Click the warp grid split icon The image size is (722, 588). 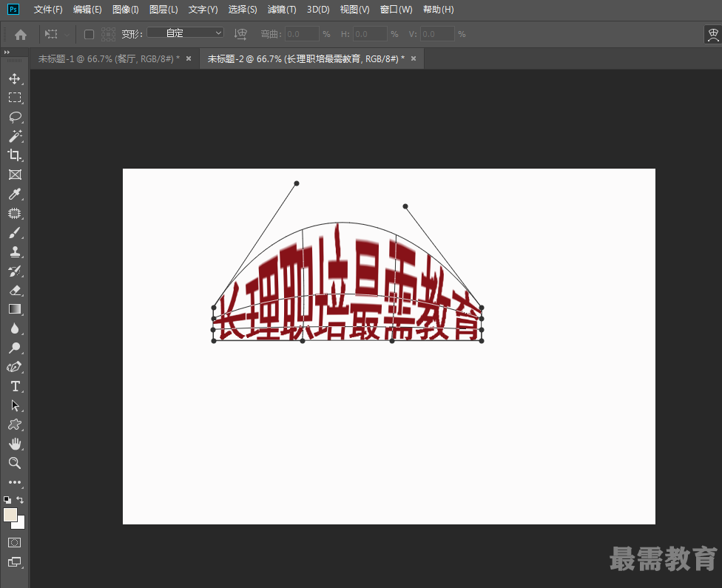(108, 34)
